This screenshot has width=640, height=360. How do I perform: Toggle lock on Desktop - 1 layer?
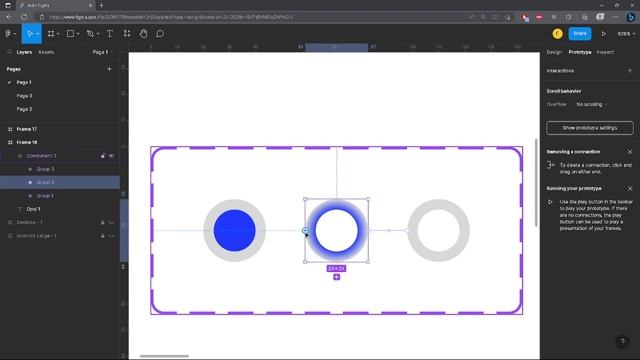(103, 222)
